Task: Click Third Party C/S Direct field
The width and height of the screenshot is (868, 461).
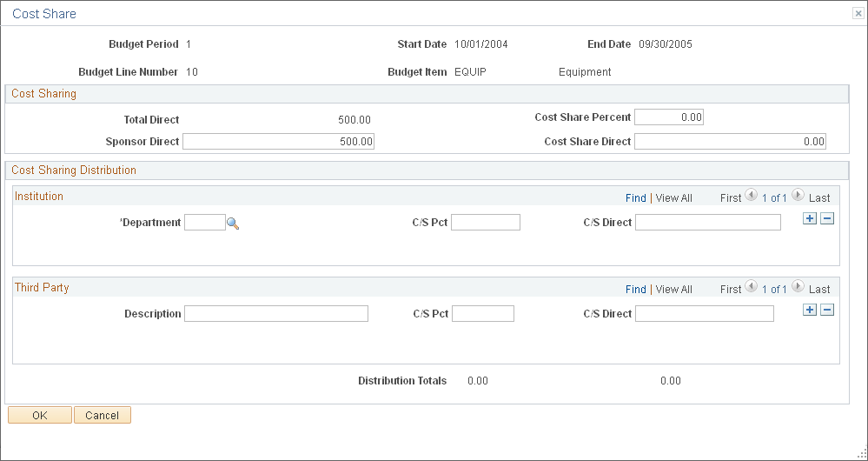Action: (x=704, y=314)
